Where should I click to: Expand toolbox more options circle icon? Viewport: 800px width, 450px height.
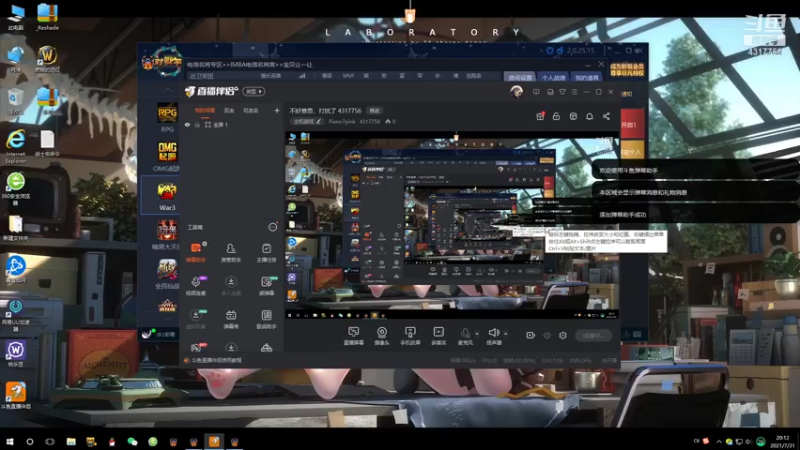(273, 227)
